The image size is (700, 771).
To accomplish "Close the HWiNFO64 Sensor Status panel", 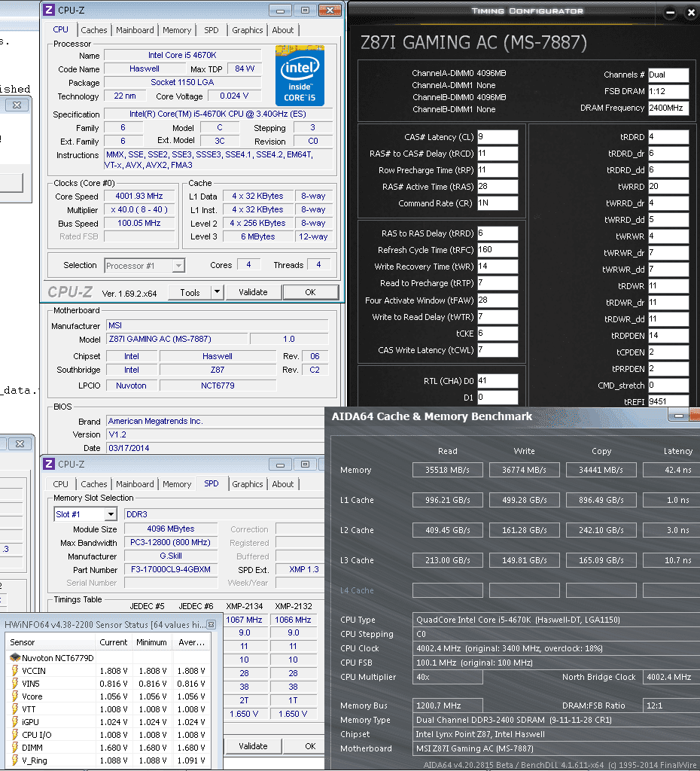I will (x=211, y=624).
